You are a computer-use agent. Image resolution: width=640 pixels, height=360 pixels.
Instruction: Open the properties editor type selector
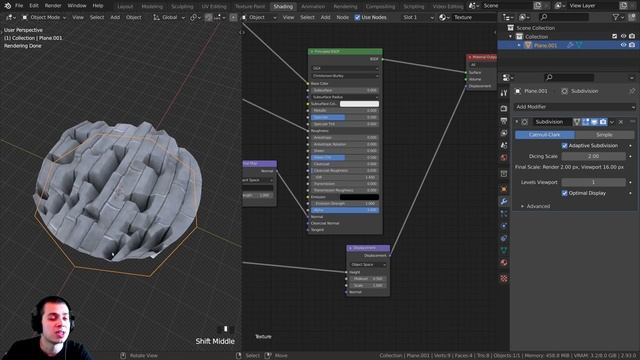click(x=508, y=78)
